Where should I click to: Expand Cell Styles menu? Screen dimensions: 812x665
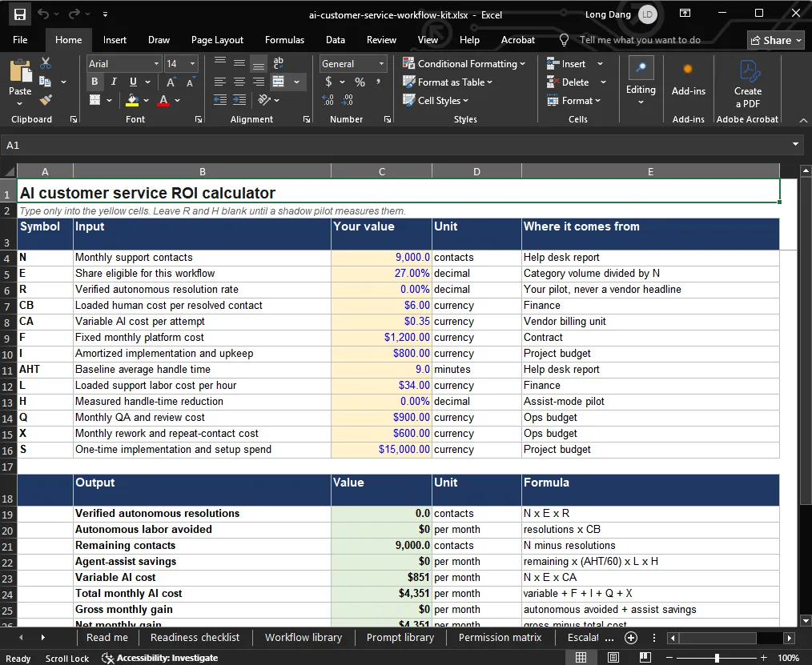click(436, 100)
